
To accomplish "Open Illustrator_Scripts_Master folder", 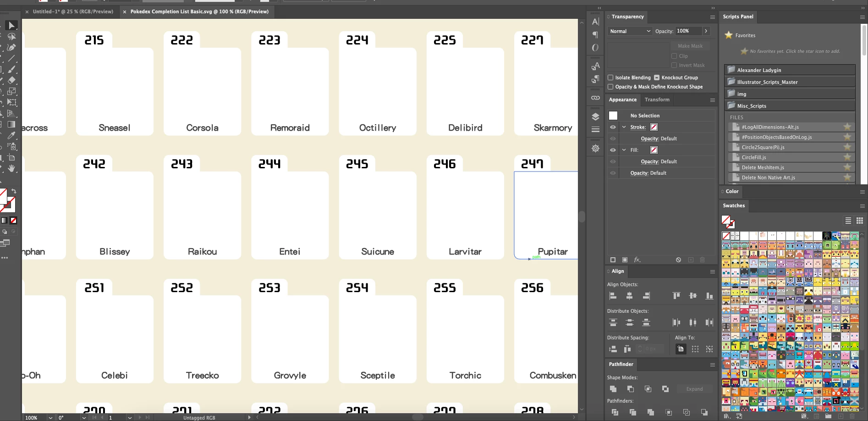I will tap(790, 82).
